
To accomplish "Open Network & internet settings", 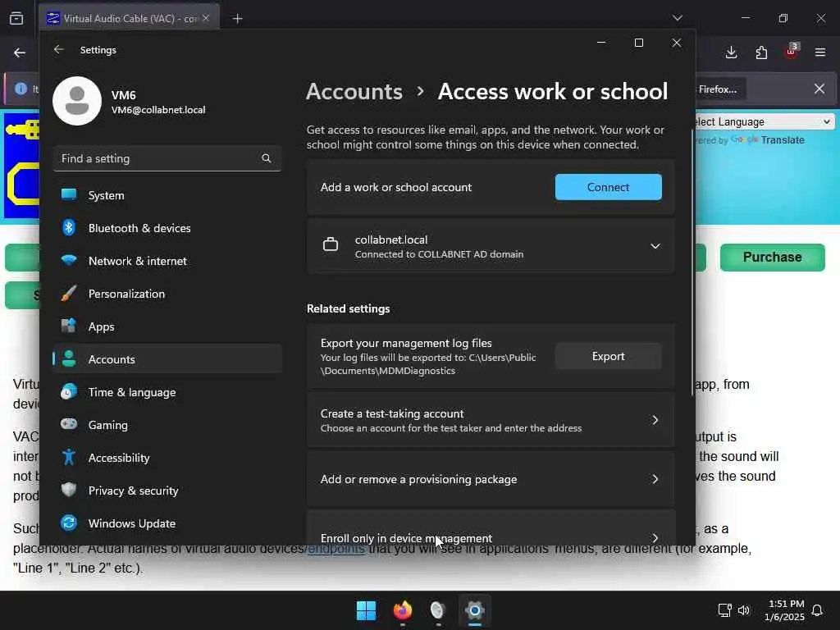I will click(167, 261).
